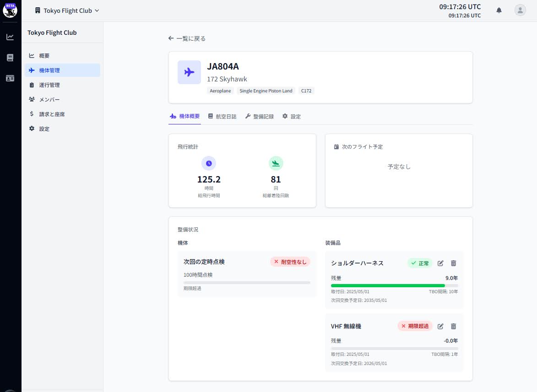537x392 pixels.
Task: Click 次回交換予定日: 2035/05/01 text
Action: (359, 301)
